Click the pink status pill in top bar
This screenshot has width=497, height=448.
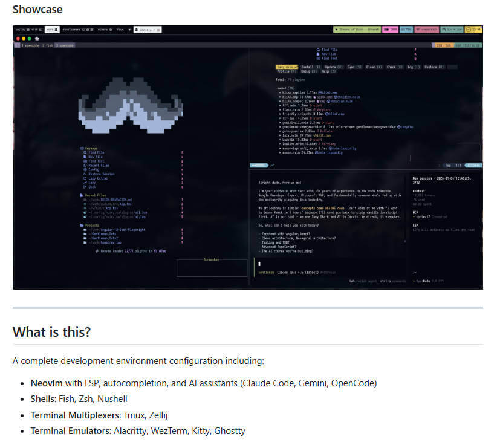coord(390,30)
